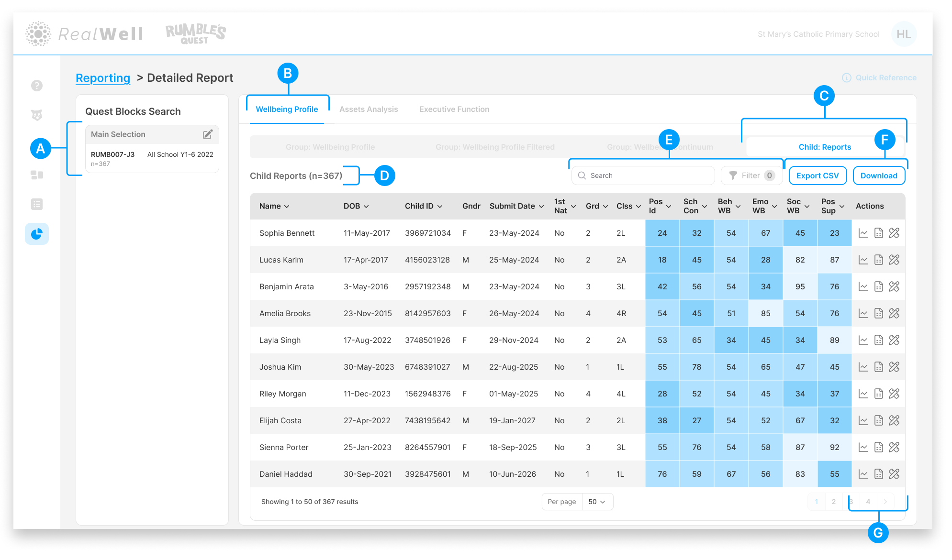
Task: Click the help question mark sidebar icon
Action: point(37,86)
